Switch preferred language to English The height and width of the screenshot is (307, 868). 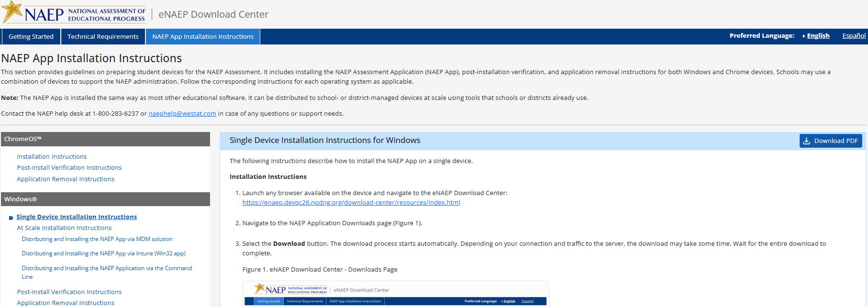pos(818,36)
